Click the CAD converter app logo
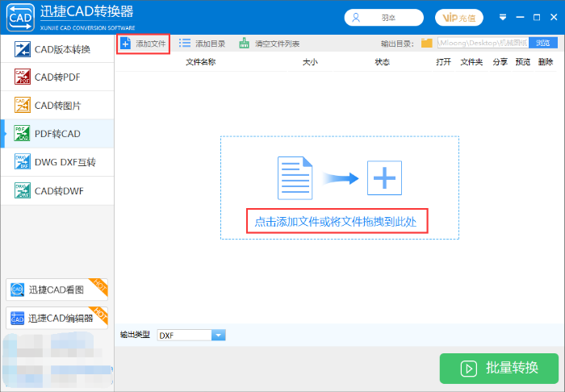 pos(20,17)
